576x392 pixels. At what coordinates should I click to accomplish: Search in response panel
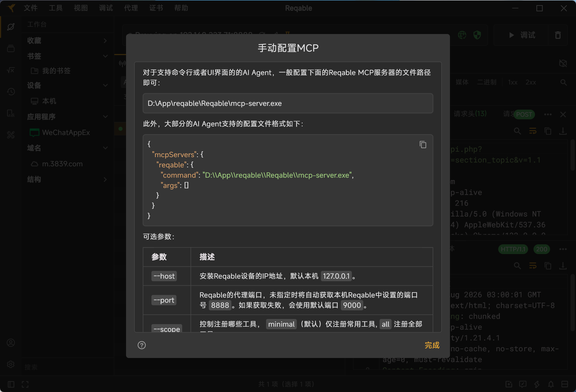(x=517, y=266)
